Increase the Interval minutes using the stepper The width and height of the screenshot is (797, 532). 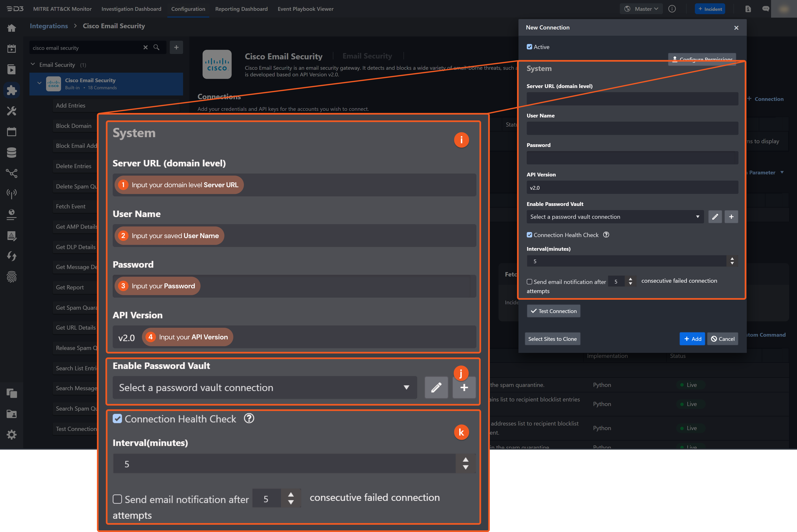click(732, 259)
